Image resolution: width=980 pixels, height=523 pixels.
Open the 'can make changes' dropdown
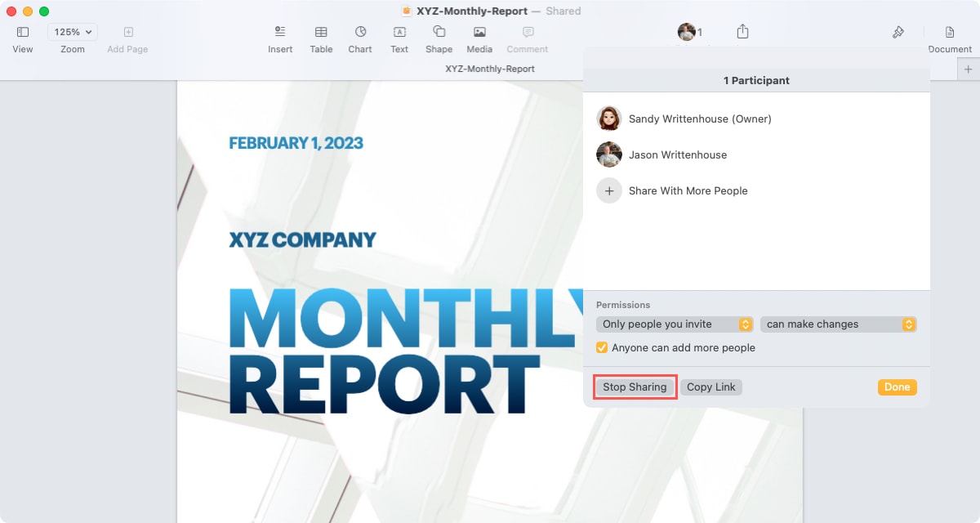pyautogui.click(x=839, y=324)
